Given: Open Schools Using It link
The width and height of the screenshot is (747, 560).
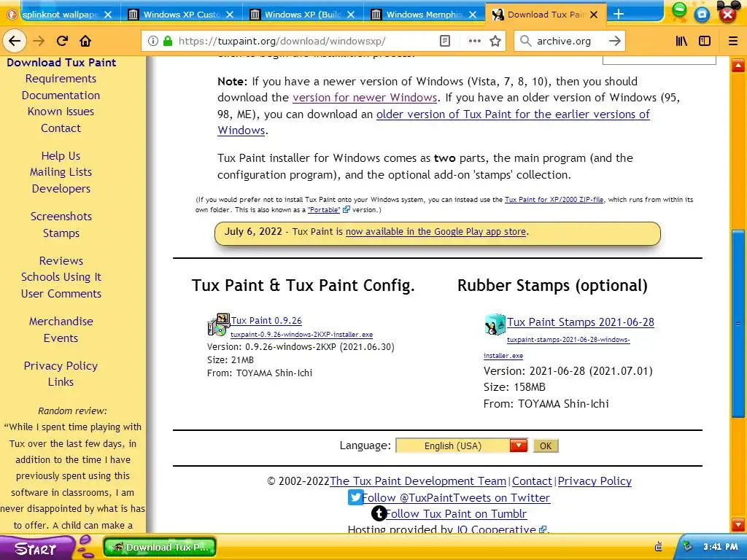Looking at the screenshot, I should (61, 276).
